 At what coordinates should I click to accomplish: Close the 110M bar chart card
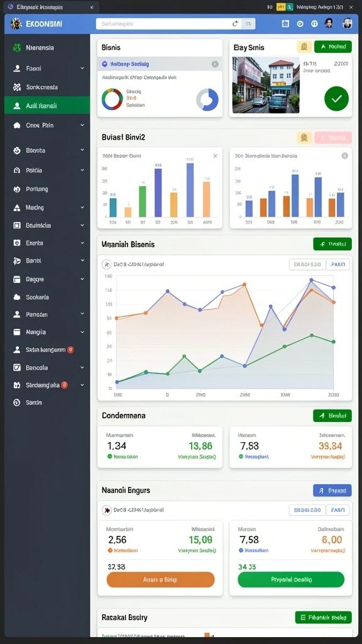tap(215, 156)
